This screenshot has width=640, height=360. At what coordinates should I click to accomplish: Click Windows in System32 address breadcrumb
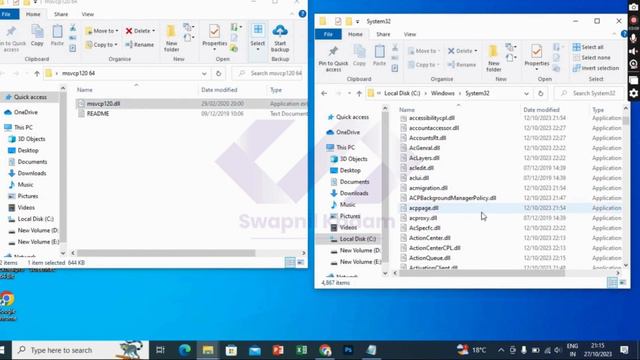[442, 93]
